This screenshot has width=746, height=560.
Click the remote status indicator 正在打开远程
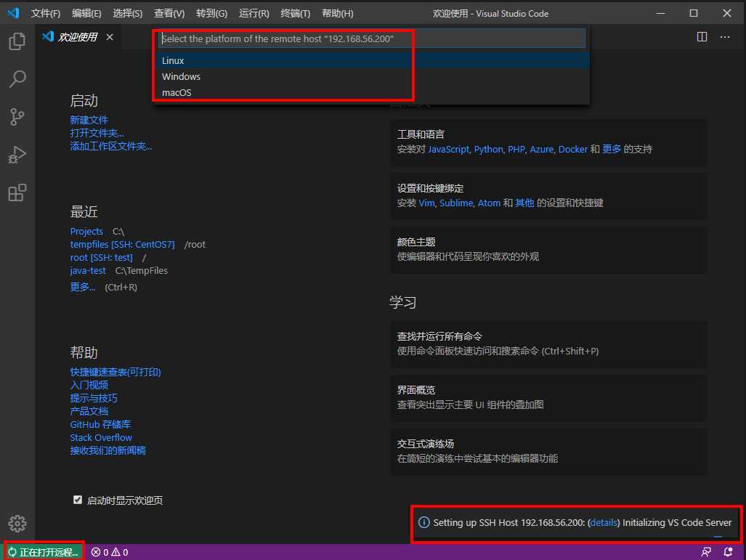44,552
